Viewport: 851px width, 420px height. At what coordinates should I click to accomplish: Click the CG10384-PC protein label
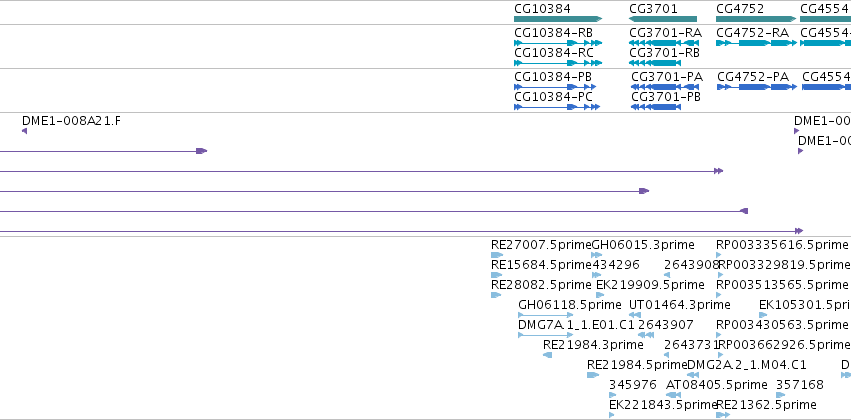553,97
